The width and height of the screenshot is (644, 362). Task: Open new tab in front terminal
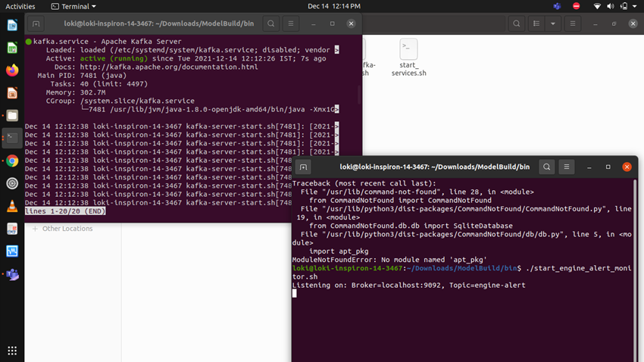point(304,167)
